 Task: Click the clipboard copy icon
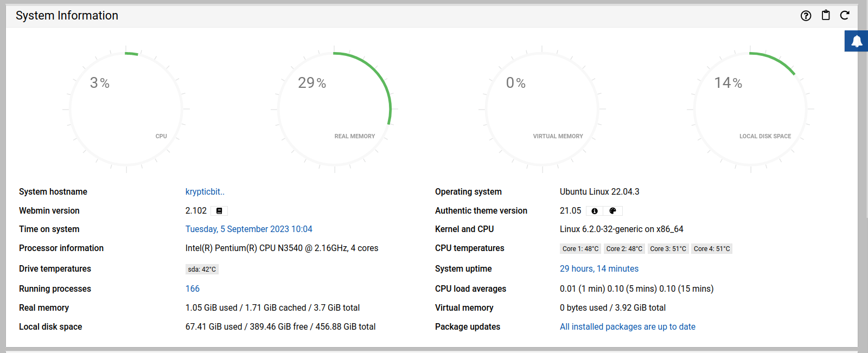tap(826, 15)
